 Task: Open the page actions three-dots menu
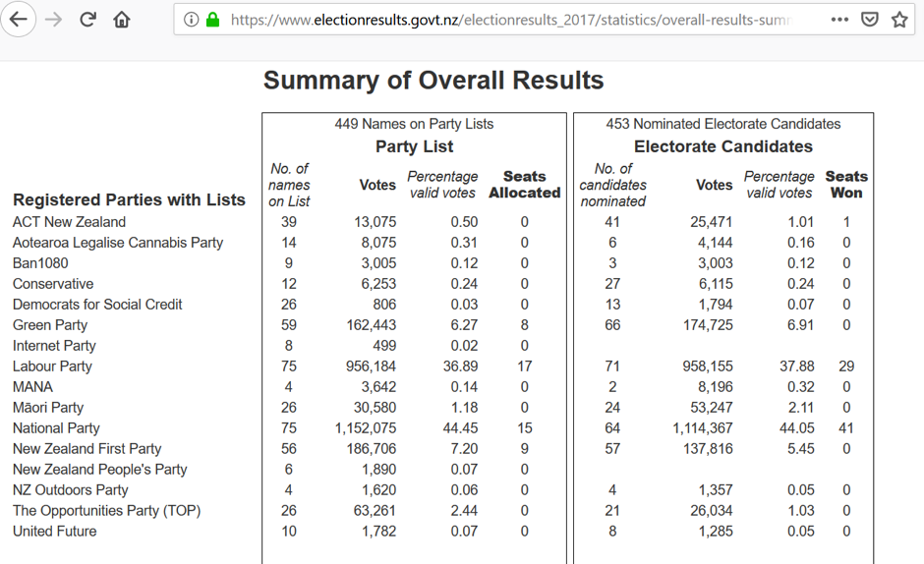click(x=839, y=20)
